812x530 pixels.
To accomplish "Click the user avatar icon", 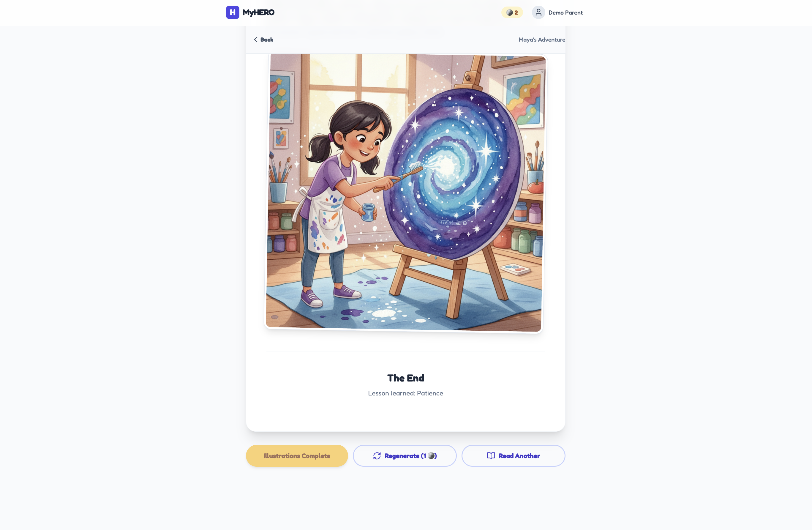I will pos(538,13).
